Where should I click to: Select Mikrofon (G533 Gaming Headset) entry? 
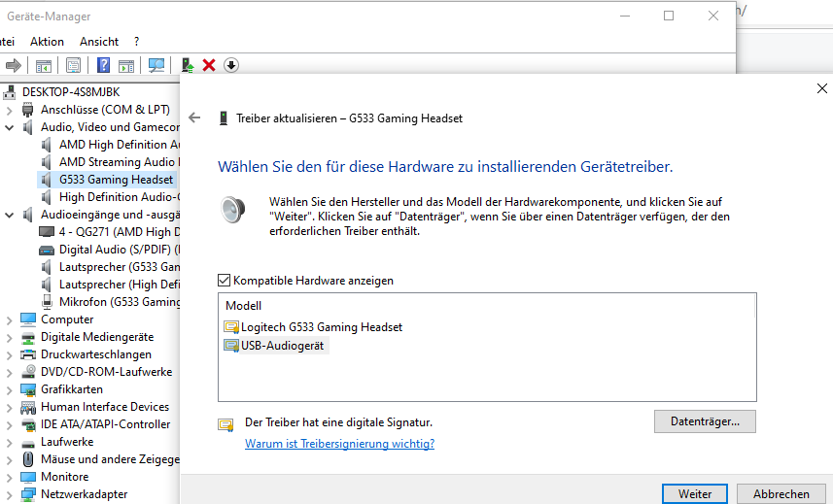119,302
